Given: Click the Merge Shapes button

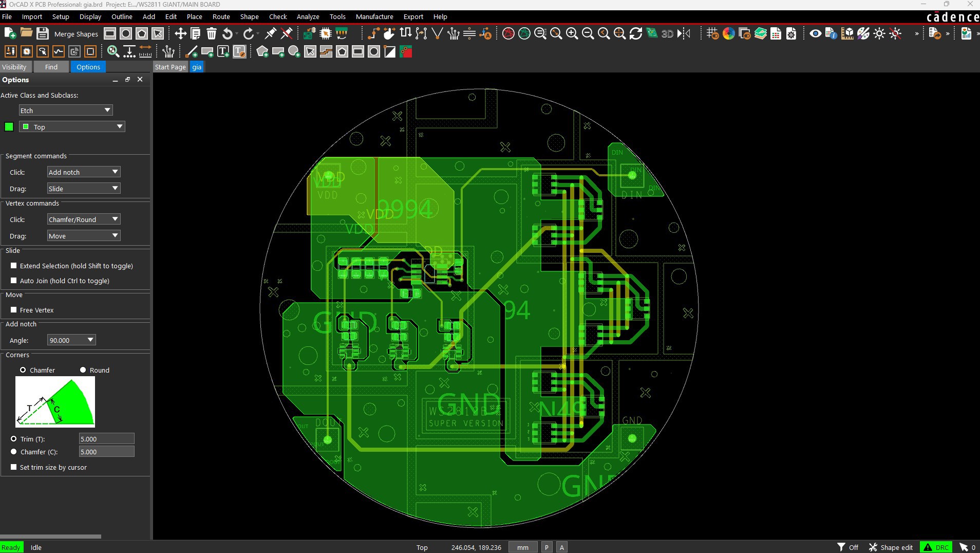Looking at the screenshot, I should [x=76, y=34].
